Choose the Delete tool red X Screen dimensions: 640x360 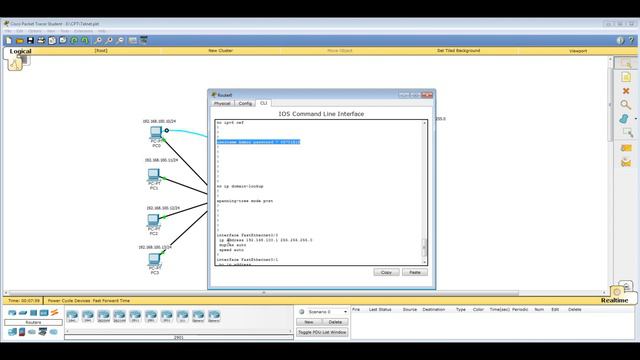(626, 91)
